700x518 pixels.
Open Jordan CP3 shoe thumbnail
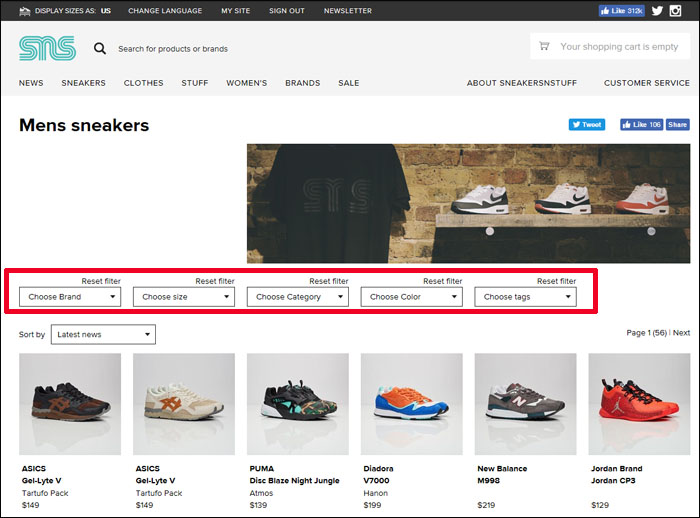pos(639,404)
